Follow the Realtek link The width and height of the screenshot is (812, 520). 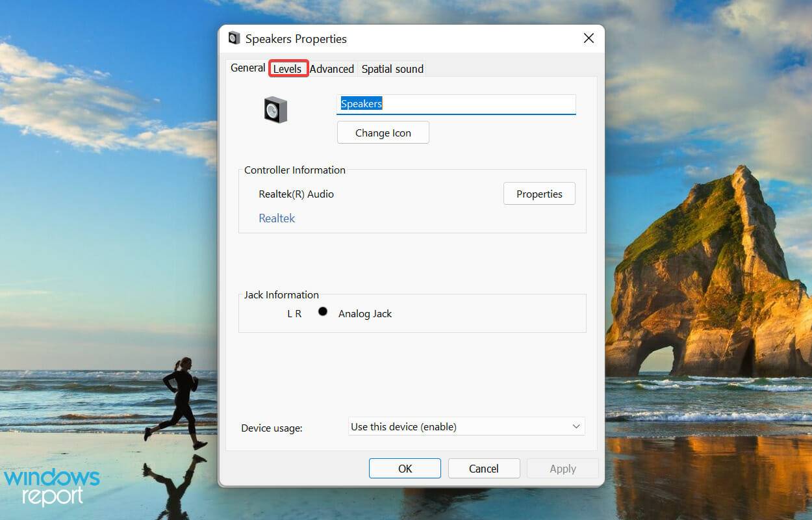[277, 218]
